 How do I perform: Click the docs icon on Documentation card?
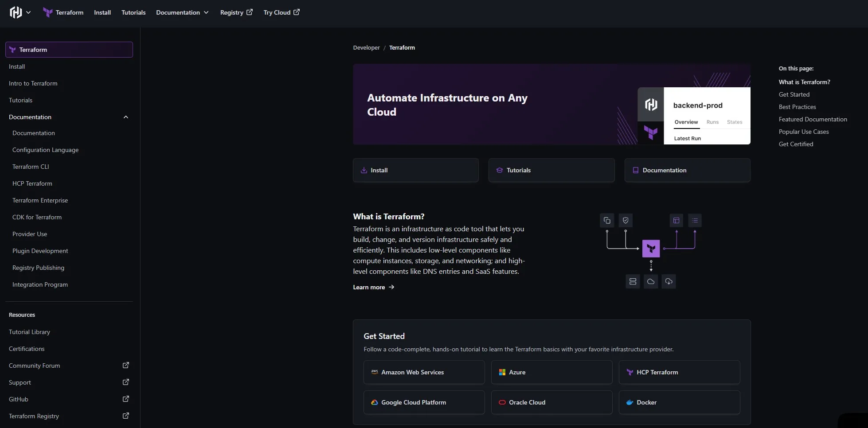(x=636, y=170)
